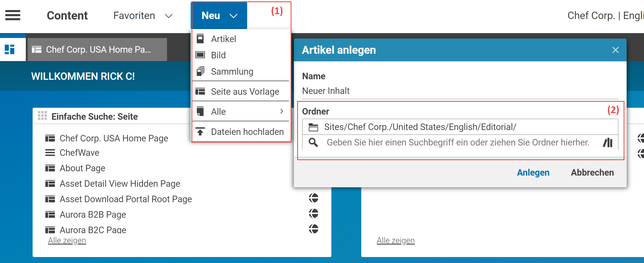644x263 pixels.
Task: Click the Bild image icon in the Neu menu
Action: (x=200, y=55)
